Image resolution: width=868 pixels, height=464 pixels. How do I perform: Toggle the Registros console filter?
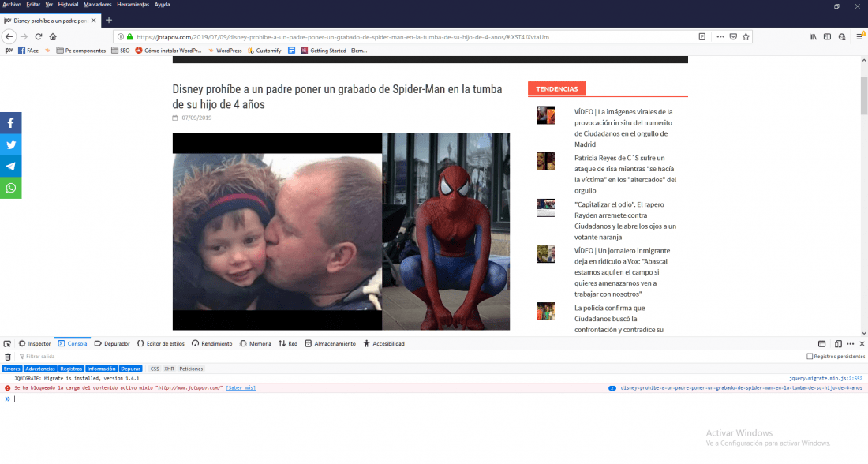pos(71,369)
